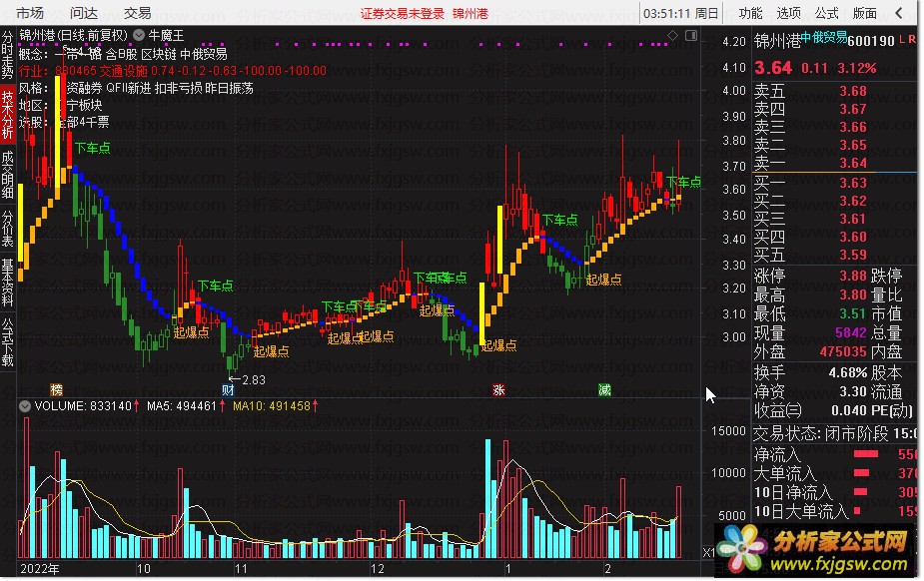Collapse toolbar with the left chevron arrow
This screenshot has height=581, width=924.
click(x=899, y=12)
